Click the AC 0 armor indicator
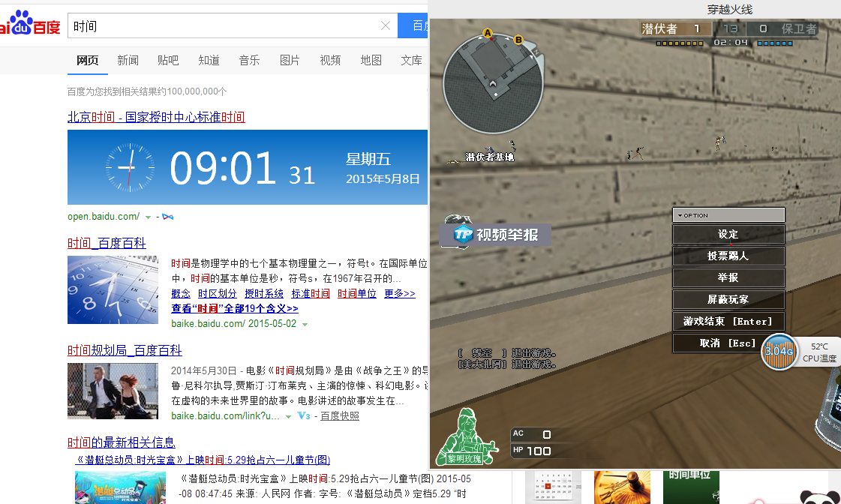The height and width of the screenshot is (504, 841). [x=532, y=433]
